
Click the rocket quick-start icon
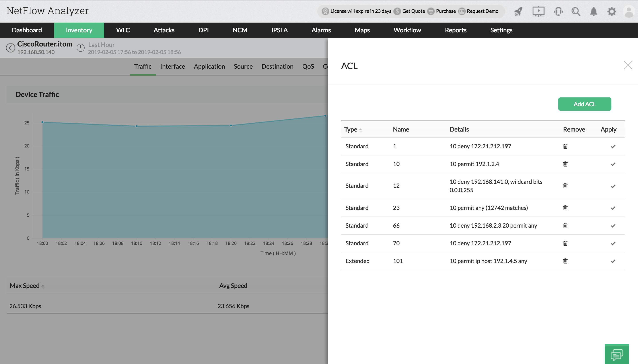(518, 12)
